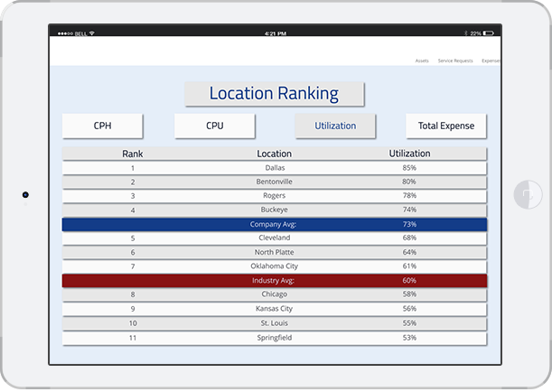This screenshot has height=392, width=552.
Task: Show the Total Expense ranking
Action: coord(446,126)
